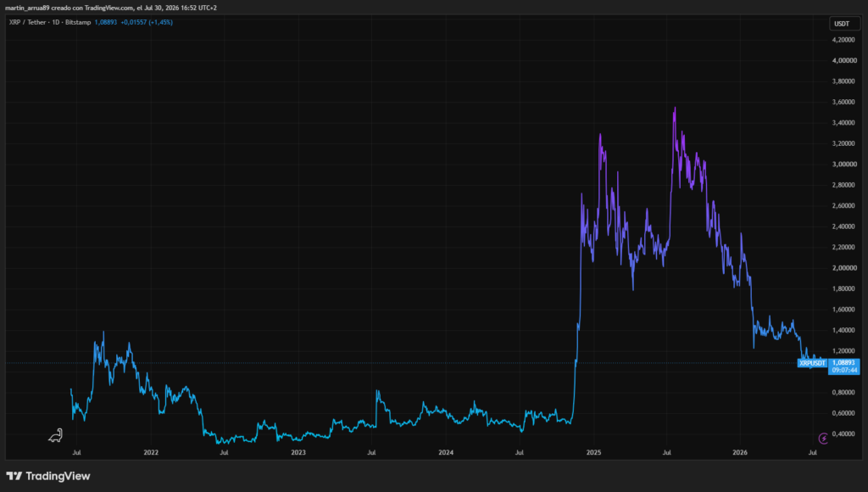Viewport: 868px width, 492px height.
Task: Click the 0,40000 price axis label
Action: [843, 433]
